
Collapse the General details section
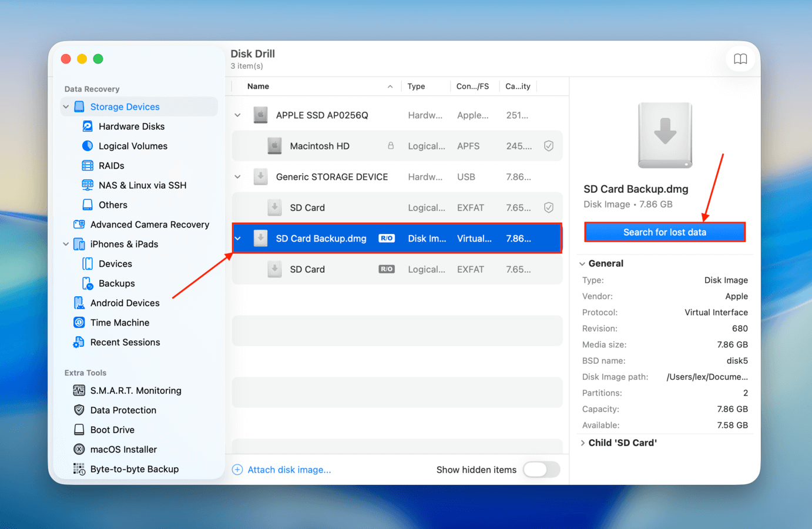pyautogui.click(x=582, y=263)
